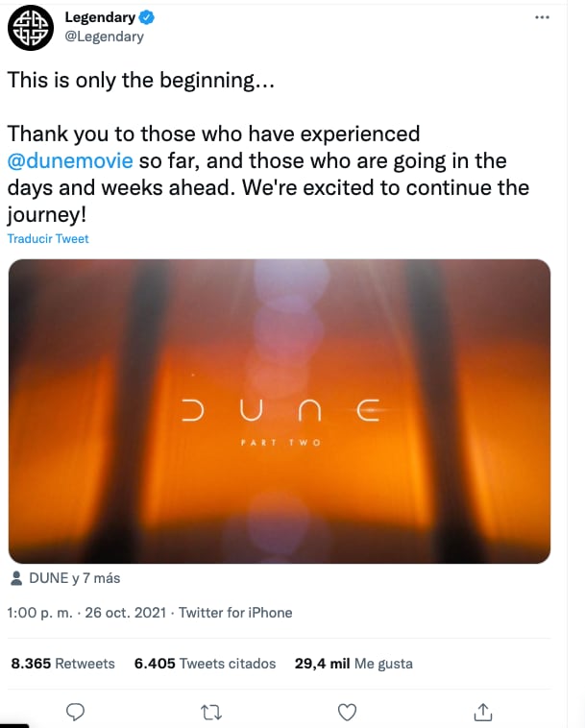Open the share tweet icon

coord(484,712)
